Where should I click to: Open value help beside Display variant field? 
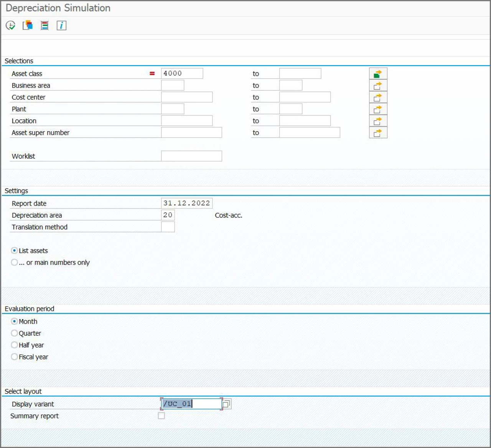coord(226,404)
